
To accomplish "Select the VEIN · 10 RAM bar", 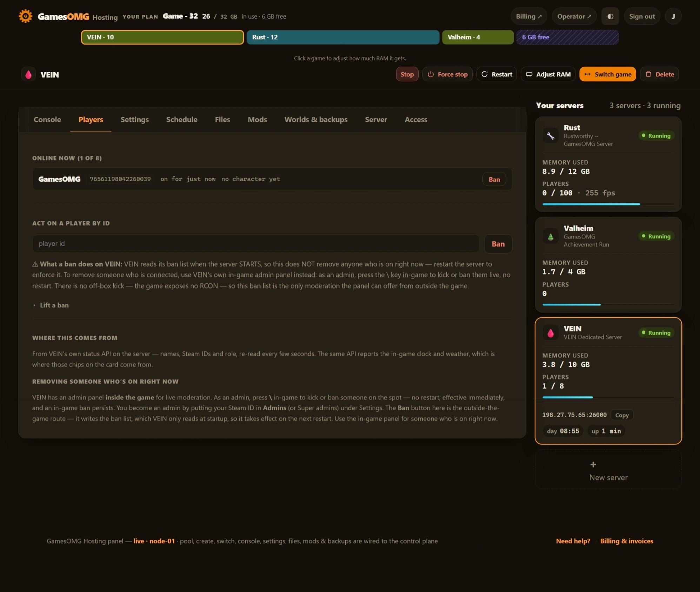I will point(162,37).
